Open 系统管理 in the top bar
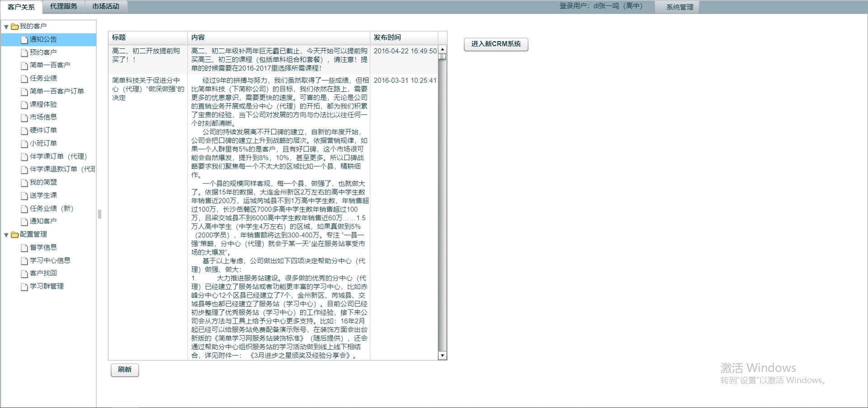The image size is (868, 408). point(679,7)
